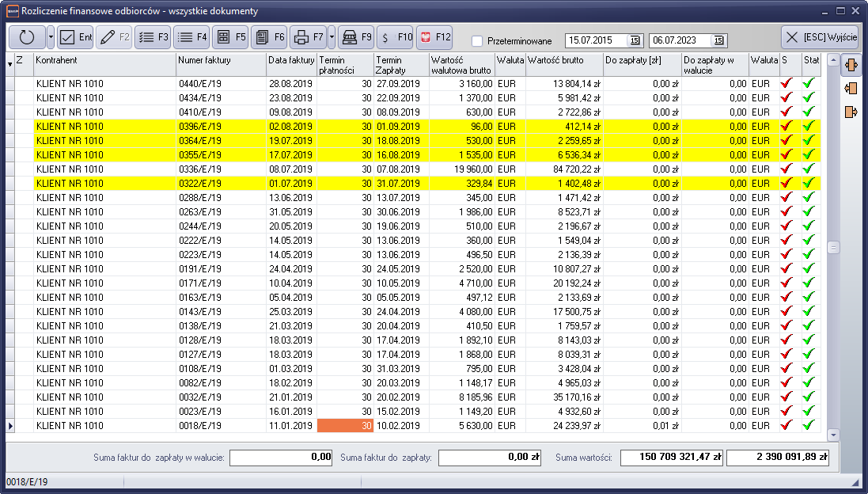Click the F9 cash register button

pyautogui.click(x=356, y=37)
